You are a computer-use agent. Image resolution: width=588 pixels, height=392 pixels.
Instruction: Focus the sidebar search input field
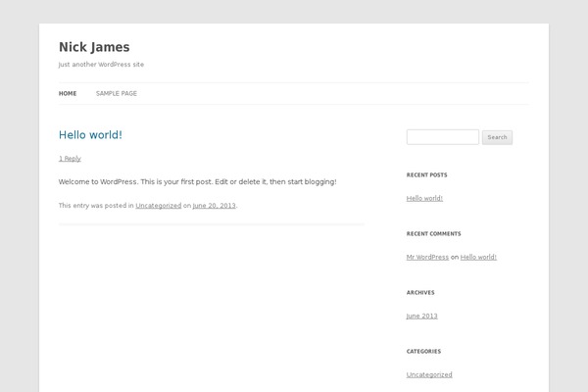click(443, 137)
